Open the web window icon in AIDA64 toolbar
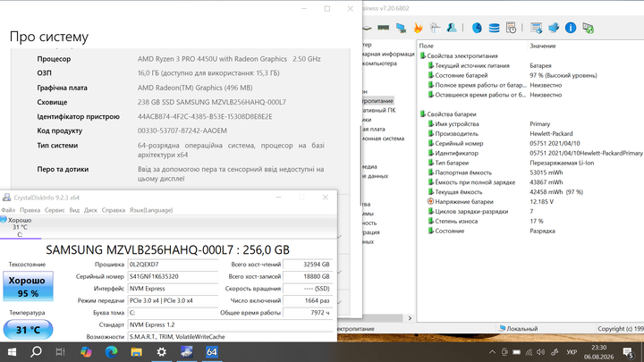 point(536,28)
